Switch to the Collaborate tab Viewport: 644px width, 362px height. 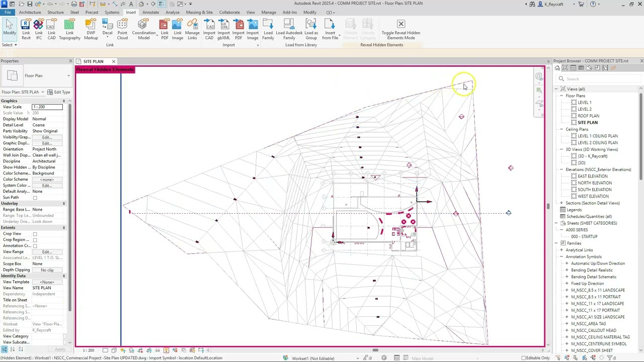pos(229,12)
